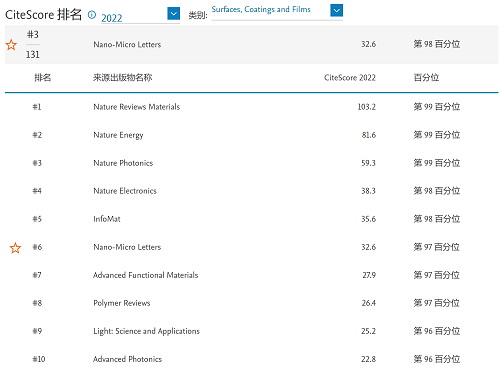
Task: Click the 排名 column header
Action: click(43, 78)
